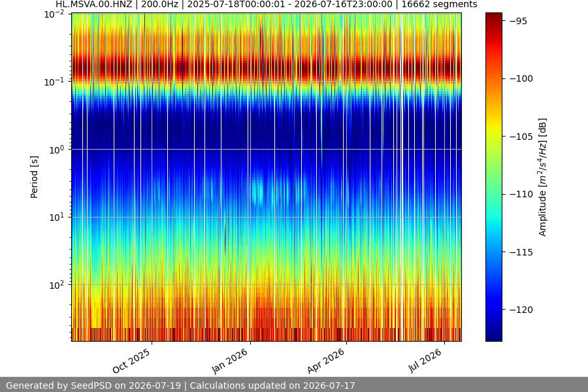This screenshot has height=392, width=588.
Task: Click the -100 colorbar tick label
Action: [521, 78]
